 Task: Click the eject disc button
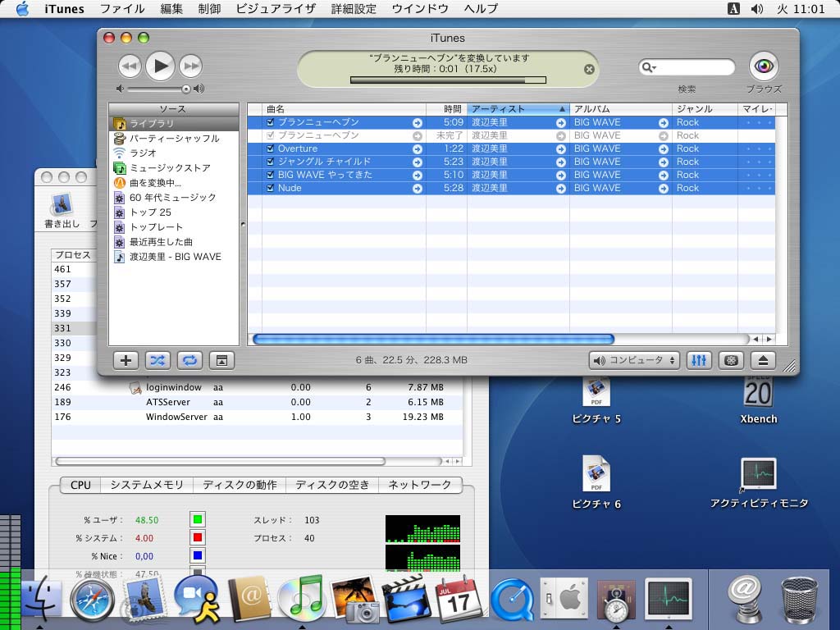click(x=764, y=361)
